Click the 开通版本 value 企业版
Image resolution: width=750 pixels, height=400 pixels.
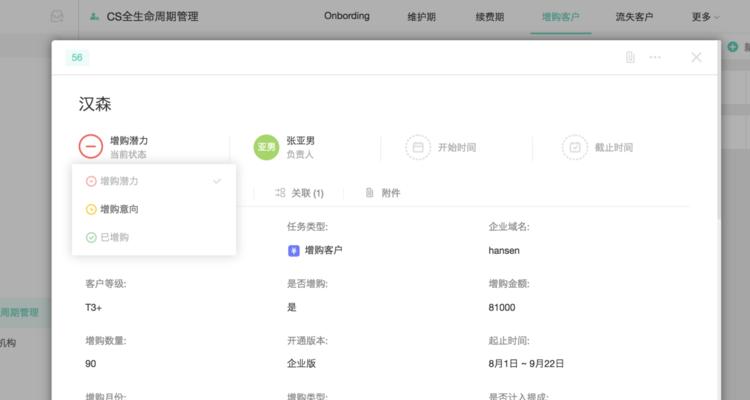pyautogui.click(x=301, y=364)
